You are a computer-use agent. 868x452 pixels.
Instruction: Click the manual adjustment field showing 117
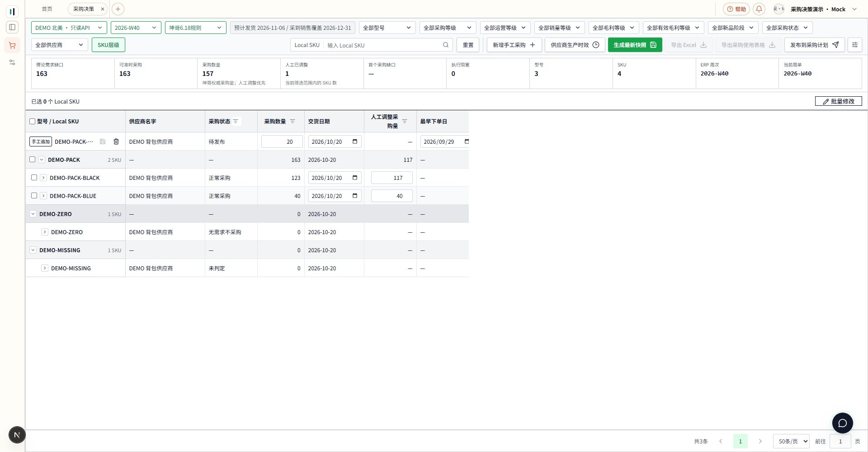tap(392, 178)
